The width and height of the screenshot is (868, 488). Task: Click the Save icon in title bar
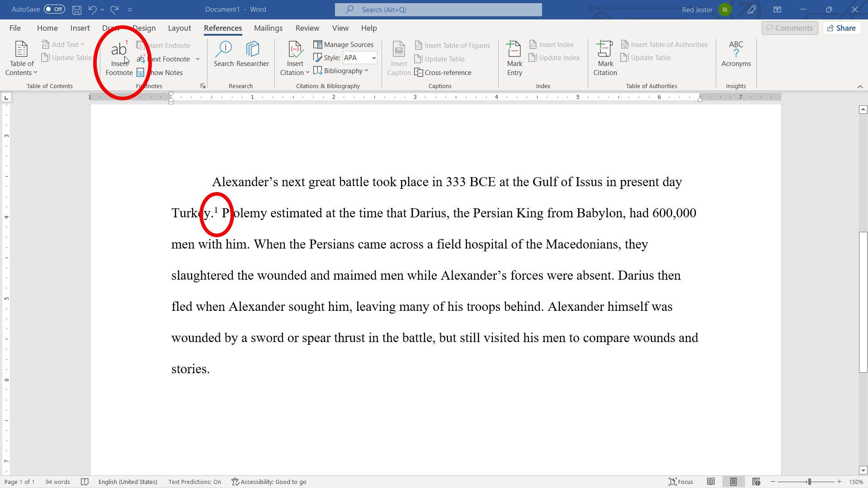click(x=77, y=9)
